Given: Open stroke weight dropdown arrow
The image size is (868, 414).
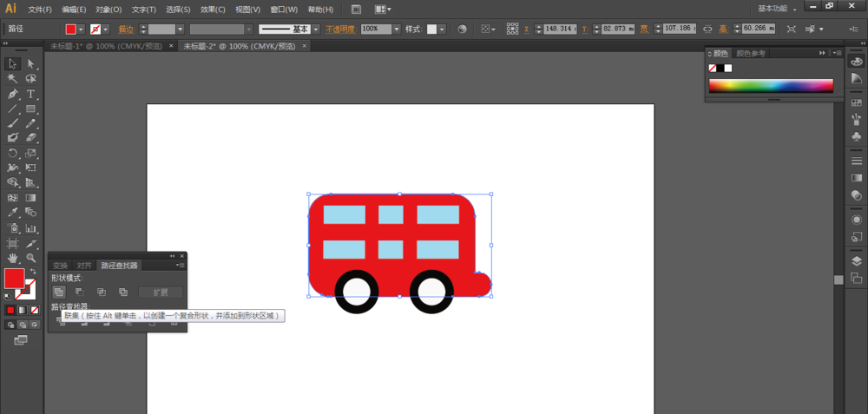Looking at the screenshot, I should point(180,29).
